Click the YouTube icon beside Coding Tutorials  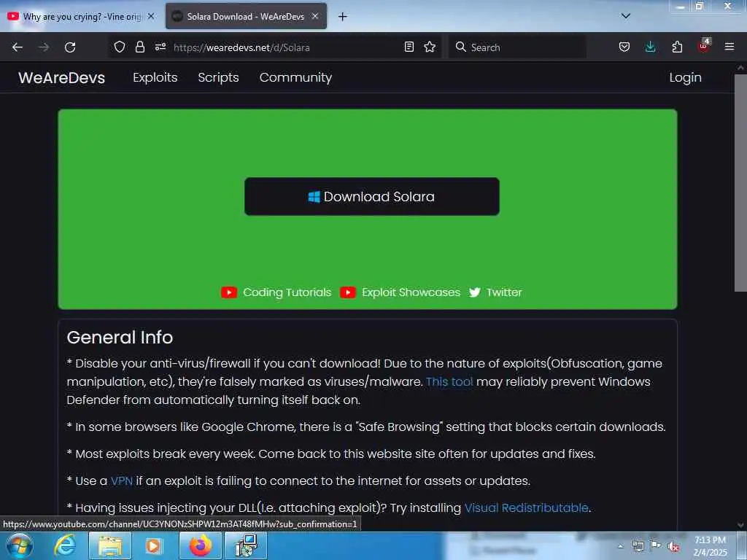(228, 292)
